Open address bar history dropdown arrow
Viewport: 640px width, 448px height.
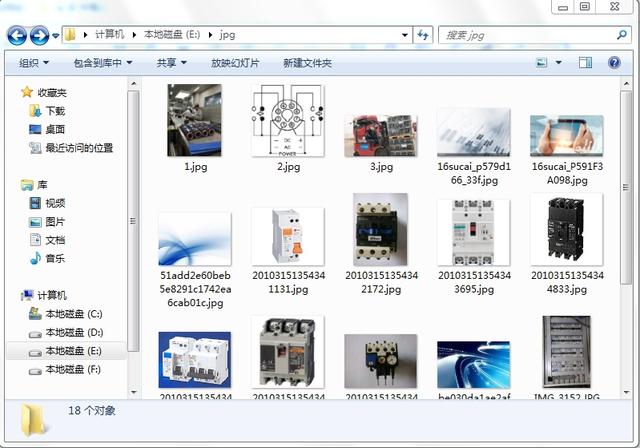click(404, 35)
